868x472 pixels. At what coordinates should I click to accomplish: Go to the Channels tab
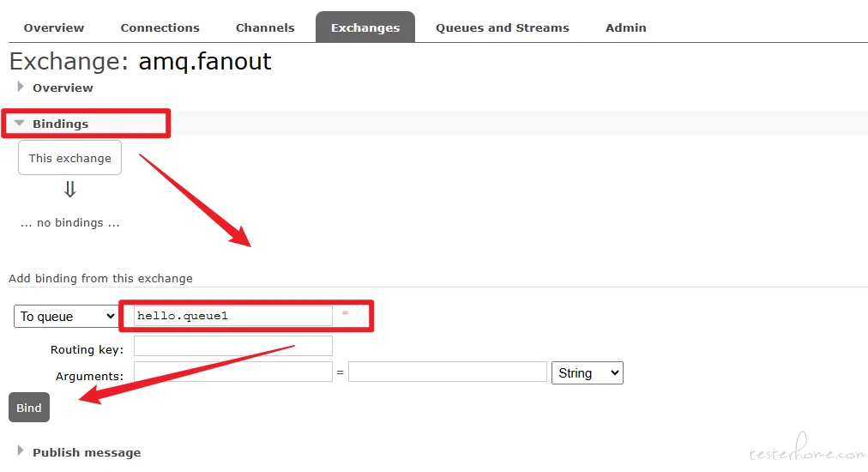coord(265,27)
